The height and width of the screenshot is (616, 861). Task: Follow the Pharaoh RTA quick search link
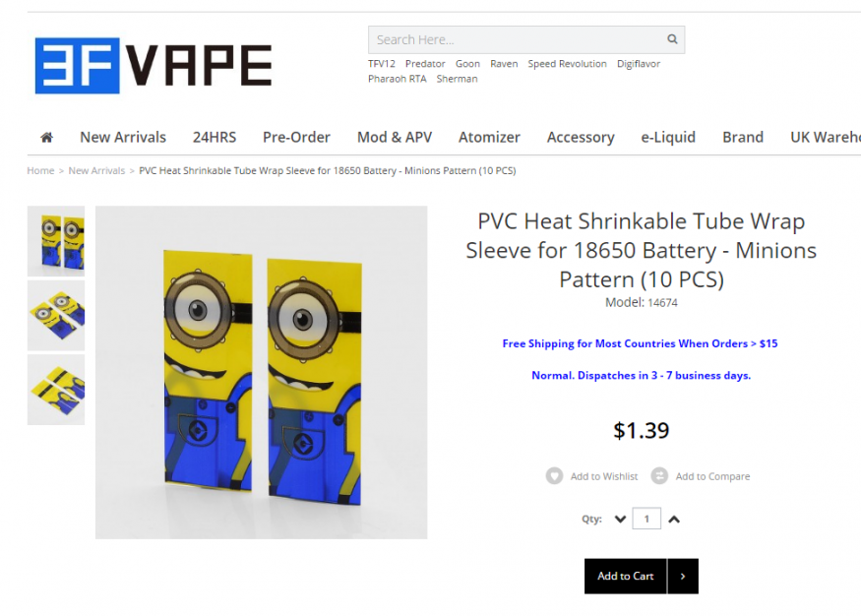pos(397,79)
